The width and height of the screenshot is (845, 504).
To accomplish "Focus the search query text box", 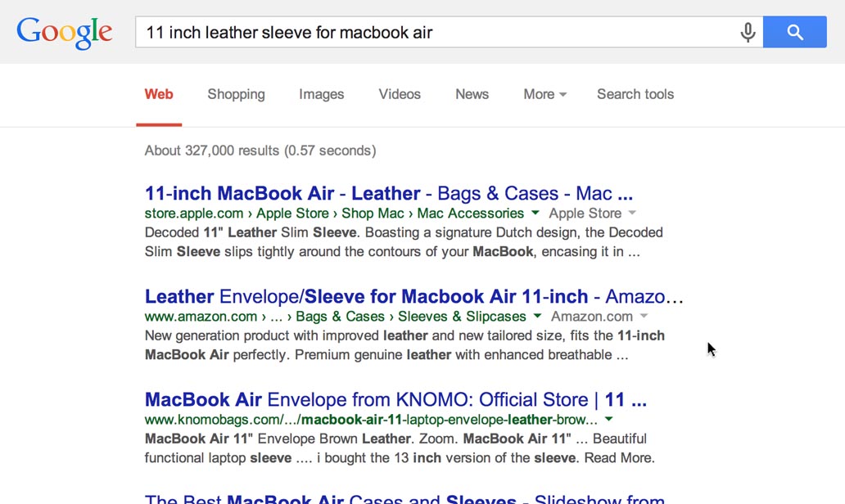I will click(434, 33).
